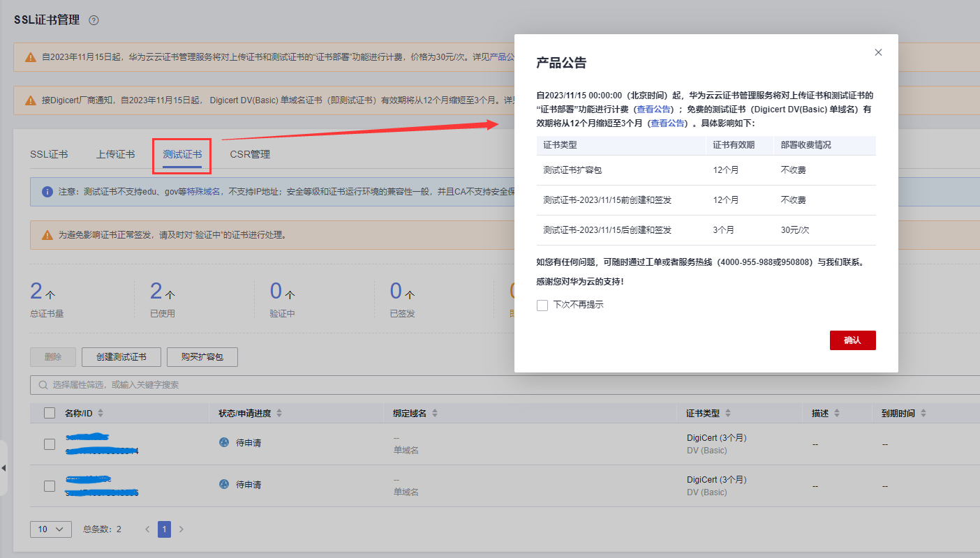This screenshot has width=980, height=558.
Task: Click first row 单域名 text
Action: pos(406,451)
